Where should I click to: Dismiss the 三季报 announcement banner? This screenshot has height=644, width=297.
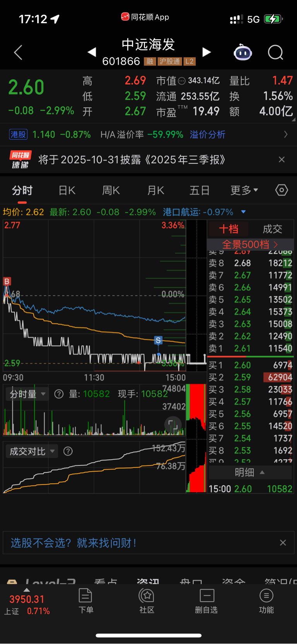pos(282,160)
